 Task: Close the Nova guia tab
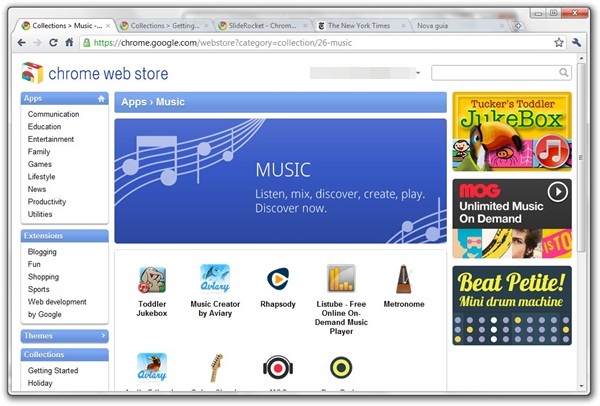pos(502,26)
